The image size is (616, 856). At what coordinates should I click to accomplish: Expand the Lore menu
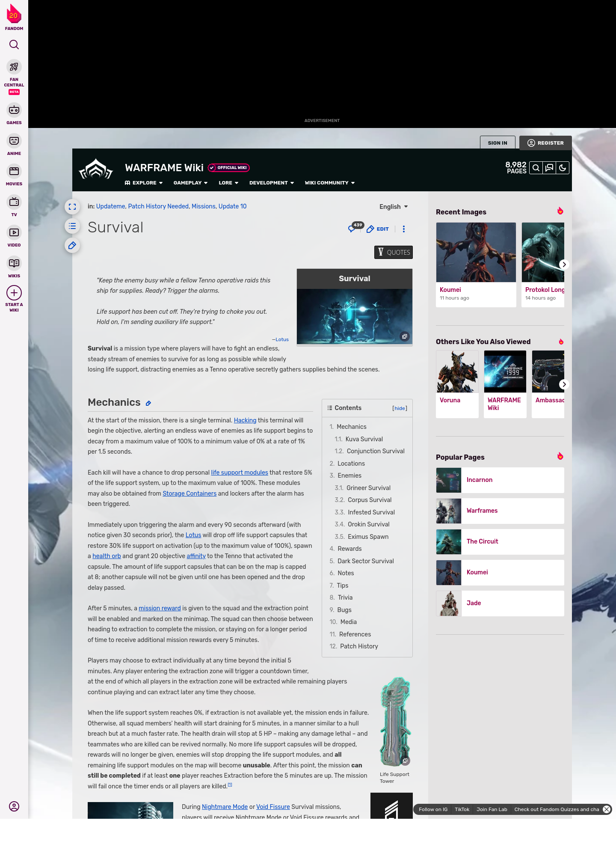(228, 183)
